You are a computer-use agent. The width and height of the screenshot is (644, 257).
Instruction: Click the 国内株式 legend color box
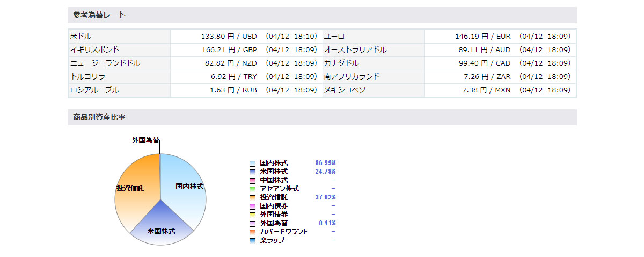(x=252, y=163)
